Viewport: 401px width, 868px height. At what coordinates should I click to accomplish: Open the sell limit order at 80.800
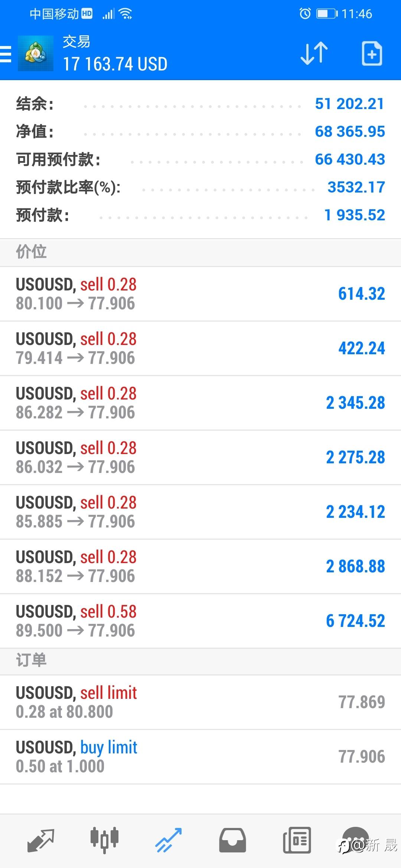200,702
